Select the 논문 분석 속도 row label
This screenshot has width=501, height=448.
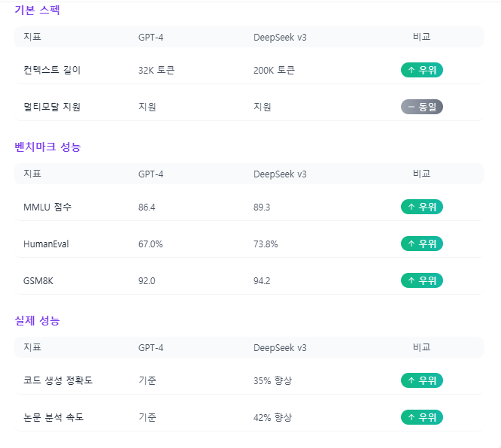click(x=53, y=417)
